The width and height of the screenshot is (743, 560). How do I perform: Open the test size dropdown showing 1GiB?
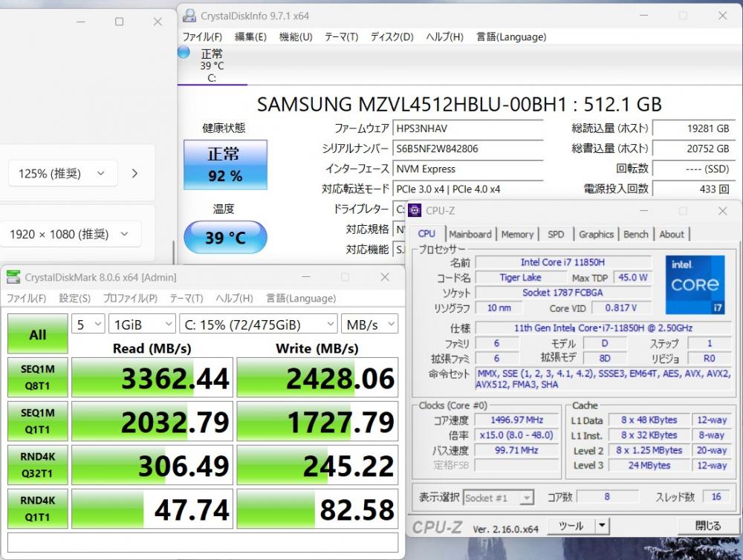[142, 325]
